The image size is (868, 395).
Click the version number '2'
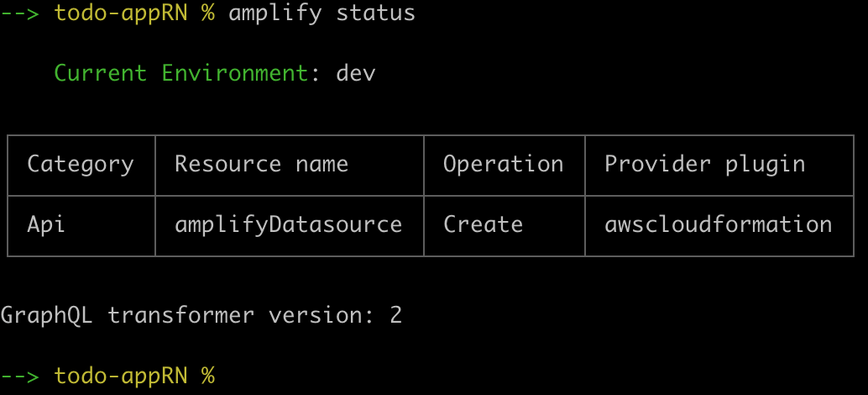pos(395,315)
